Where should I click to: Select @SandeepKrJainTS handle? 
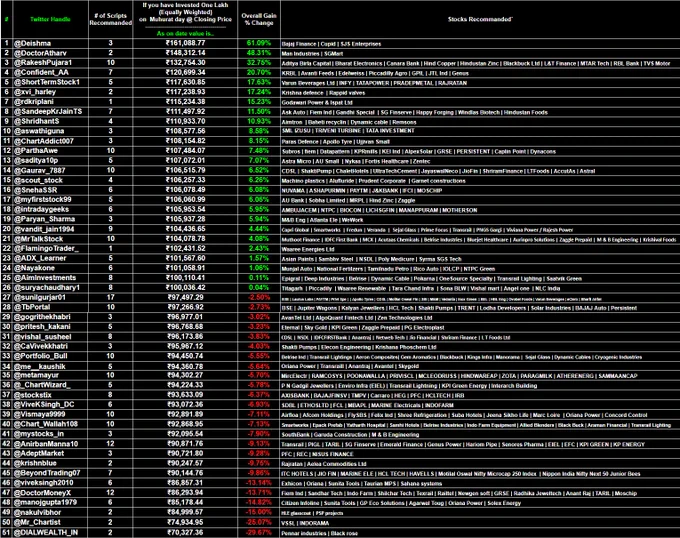click(50, 111)
